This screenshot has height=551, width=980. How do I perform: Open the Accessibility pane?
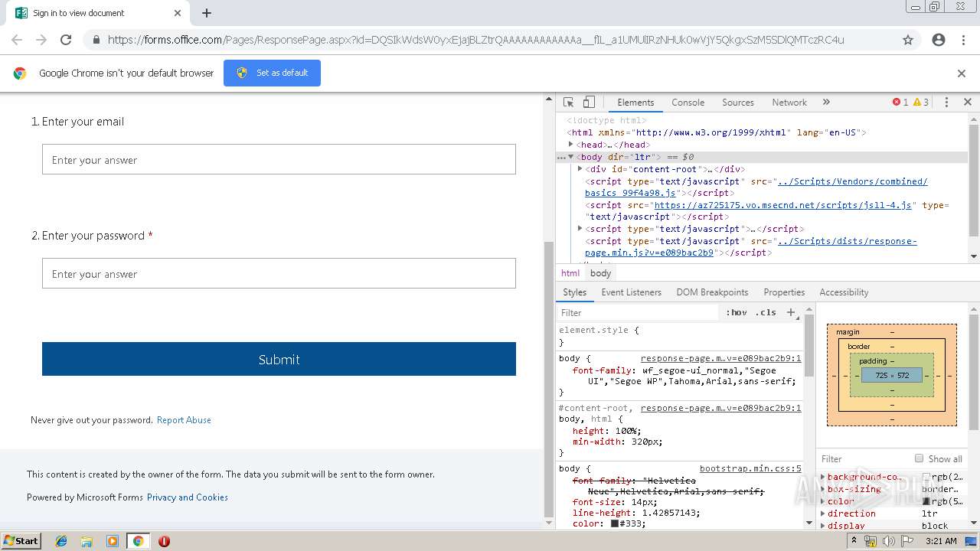coord(844,292)
